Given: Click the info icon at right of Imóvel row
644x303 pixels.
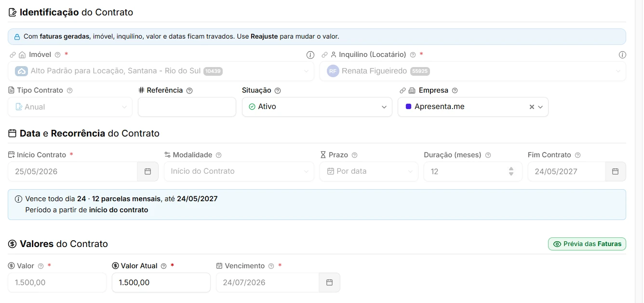Looking at the screenshot, I should (x=310, y=55).
